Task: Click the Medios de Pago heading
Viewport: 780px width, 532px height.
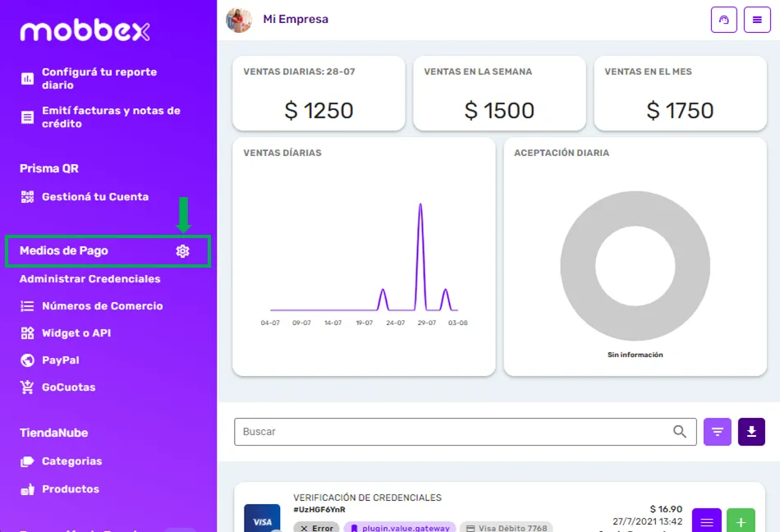Action: (x=64, y=251)
